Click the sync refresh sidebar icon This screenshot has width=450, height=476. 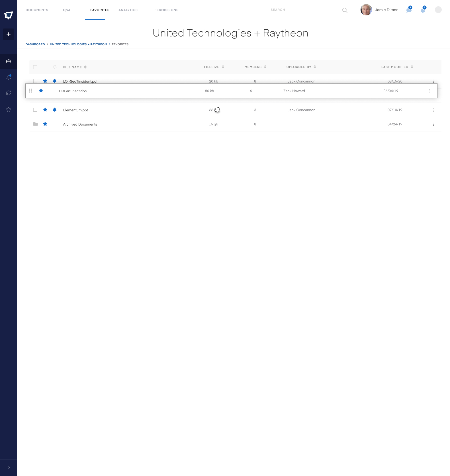click(9, 93)
